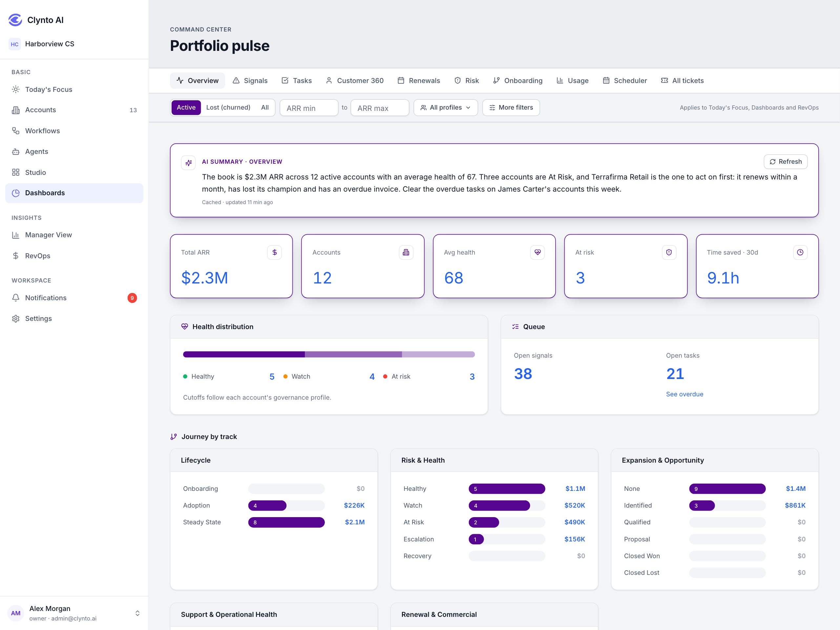This screenshot has width=840, height=630.
Task: Click the Identified expansion $861K value
Action: pyautogui.click(x=795, y=505)
